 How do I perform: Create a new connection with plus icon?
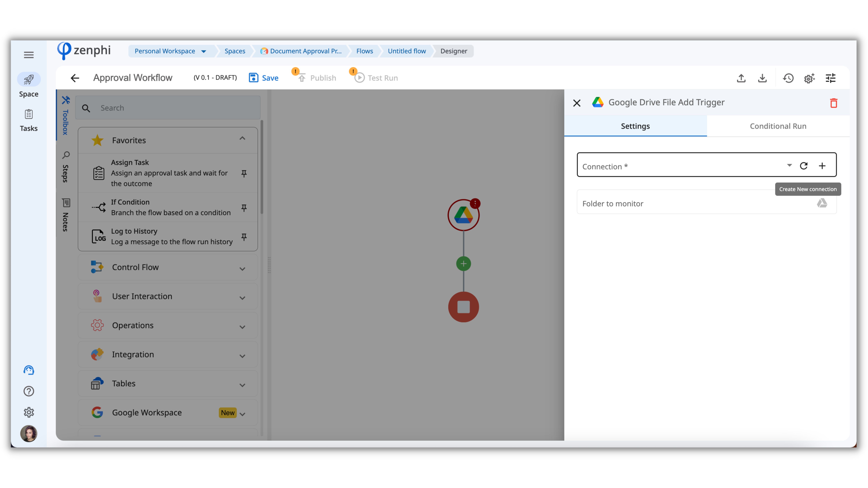822,166
